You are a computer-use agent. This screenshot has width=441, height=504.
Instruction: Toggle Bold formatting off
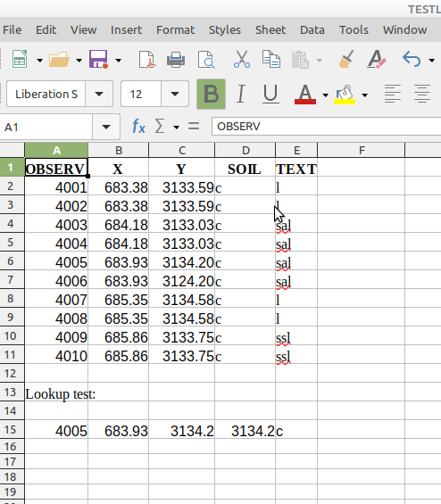[x=211, y=95]
